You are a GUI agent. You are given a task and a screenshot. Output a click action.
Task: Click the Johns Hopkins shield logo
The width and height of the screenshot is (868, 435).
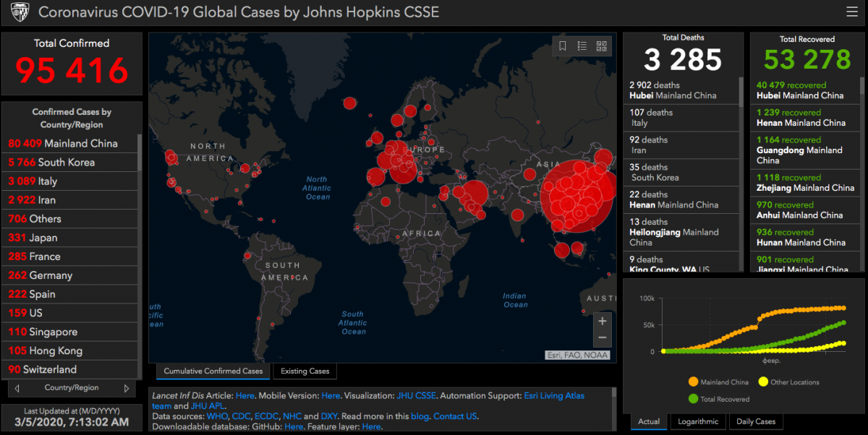(x=21, y=12)
